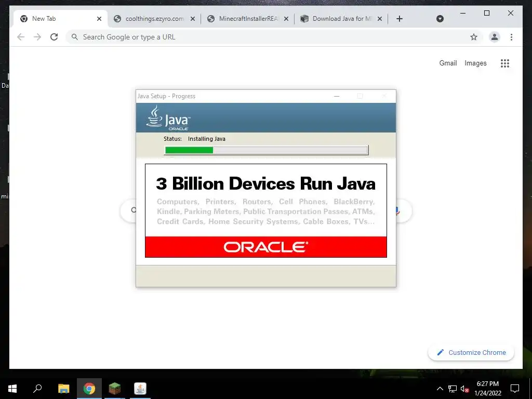Reload the current page
Viewport: 532px width, 399px height.
(54, 37)
